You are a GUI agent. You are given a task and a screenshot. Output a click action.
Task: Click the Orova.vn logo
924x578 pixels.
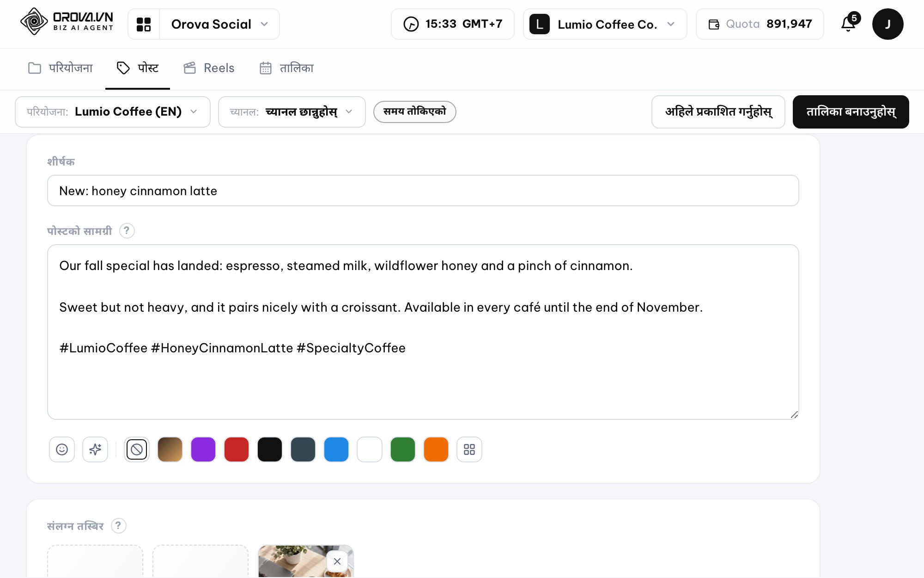[67, 22]
